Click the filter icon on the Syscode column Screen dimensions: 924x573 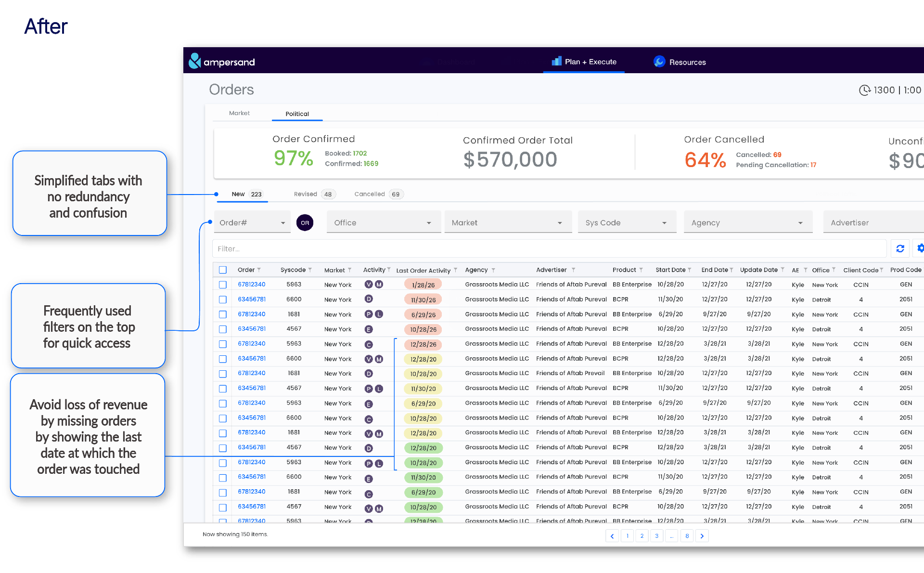coord(310,270)
